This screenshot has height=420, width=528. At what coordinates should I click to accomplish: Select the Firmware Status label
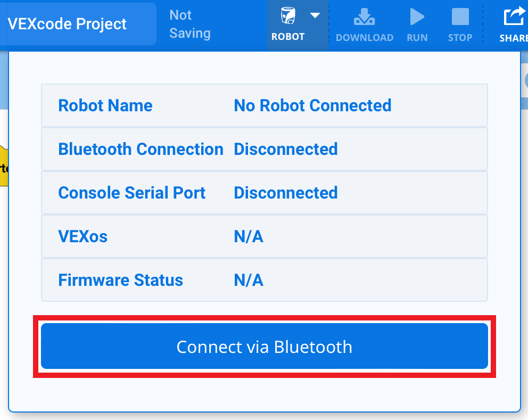[120, 280]
